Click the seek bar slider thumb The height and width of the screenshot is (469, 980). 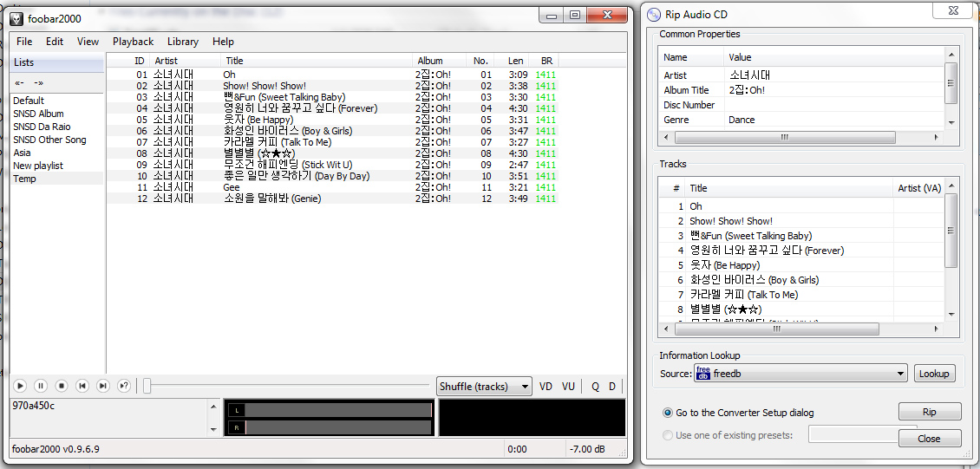tap(147, 387)
